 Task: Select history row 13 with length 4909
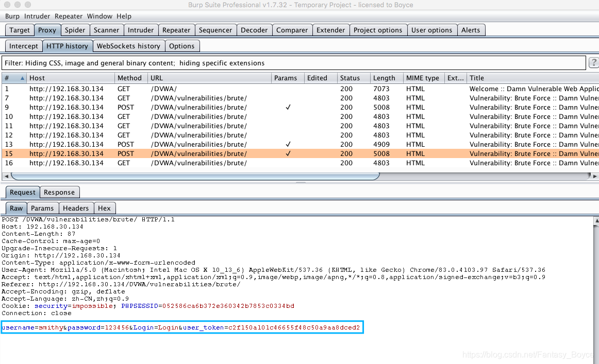300,145
